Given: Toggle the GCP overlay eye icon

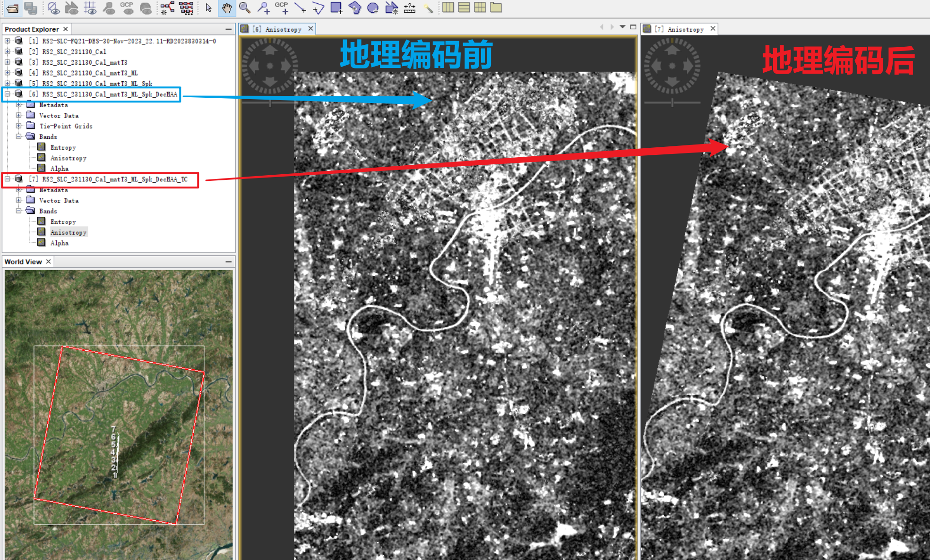Looking at the screenshot, I should click(x=127, y=8).
